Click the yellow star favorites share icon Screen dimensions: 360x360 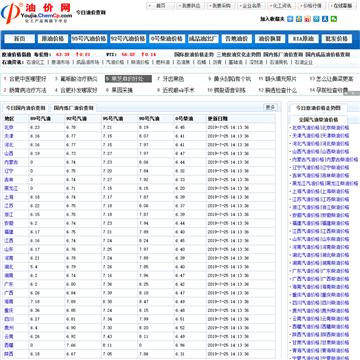tap(299, 19)
